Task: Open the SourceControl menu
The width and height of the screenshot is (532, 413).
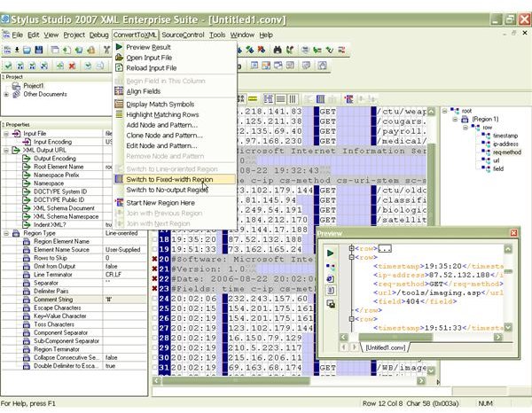Action: tap(183, 35)
